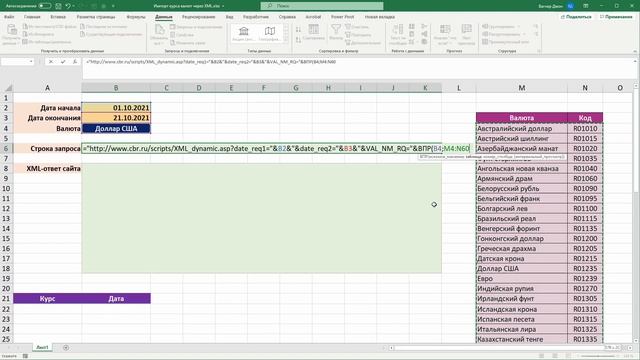Click the Sort Z to A icon

tap(298, 40)
